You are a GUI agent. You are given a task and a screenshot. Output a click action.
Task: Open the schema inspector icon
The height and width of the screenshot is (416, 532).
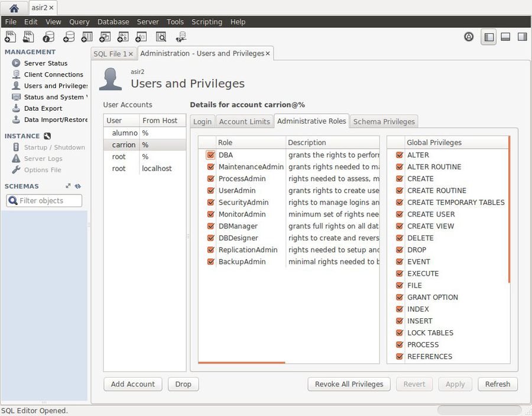click(48, 37)
